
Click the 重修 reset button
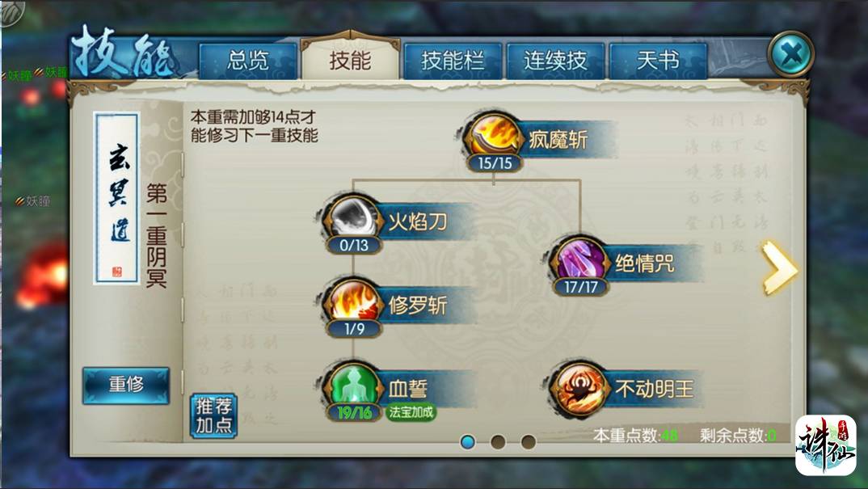click(126, 385)
